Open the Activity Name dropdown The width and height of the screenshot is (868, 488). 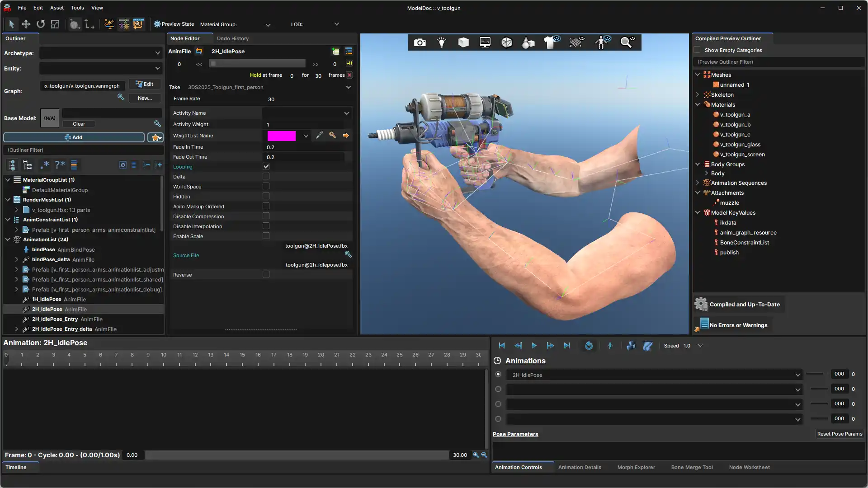pos(346,113)
